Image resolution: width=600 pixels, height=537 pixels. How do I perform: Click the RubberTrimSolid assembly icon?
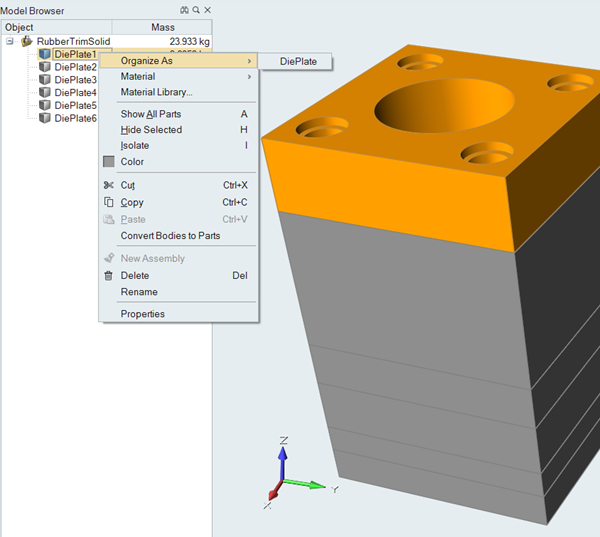27,41
